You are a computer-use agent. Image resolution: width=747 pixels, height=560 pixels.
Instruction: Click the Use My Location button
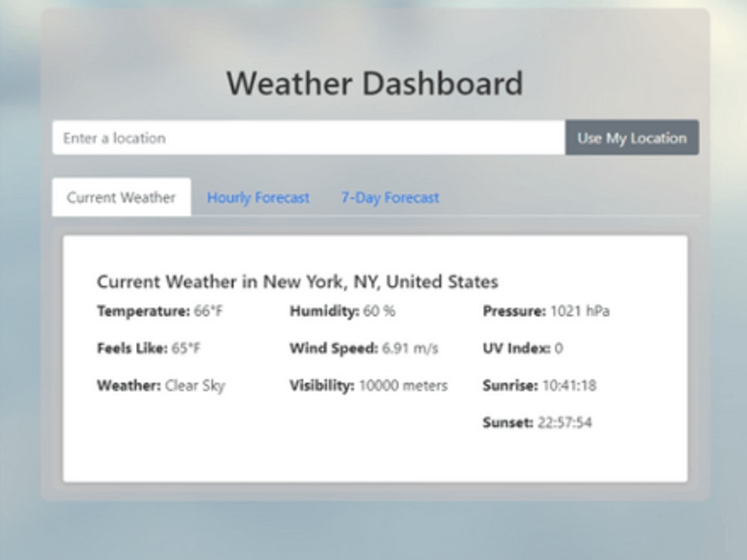click(x=632, y=137)
